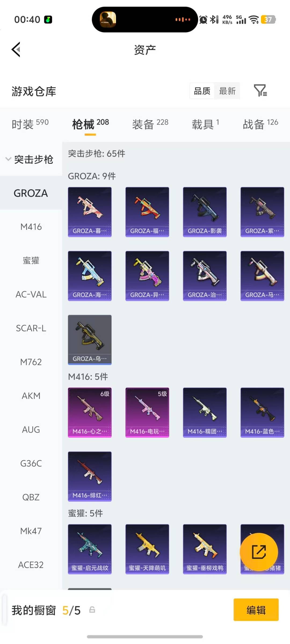The height and width of the screenshot is (644, 290).
Task: Select SCAR-L in the weapon sidebar
Action: (31, 328)
